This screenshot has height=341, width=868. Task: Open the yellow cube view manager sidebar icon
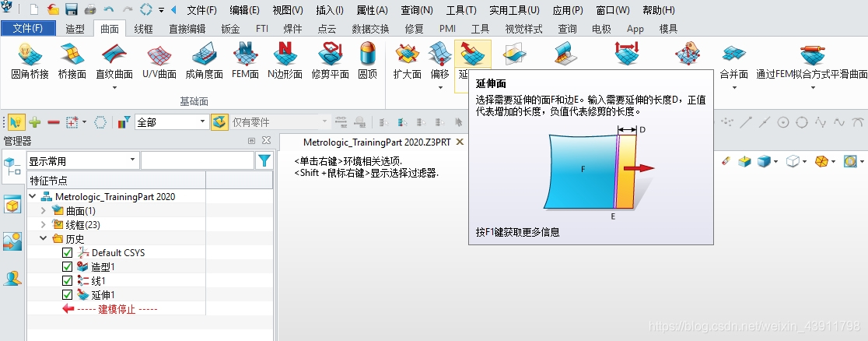click(12, 206)
